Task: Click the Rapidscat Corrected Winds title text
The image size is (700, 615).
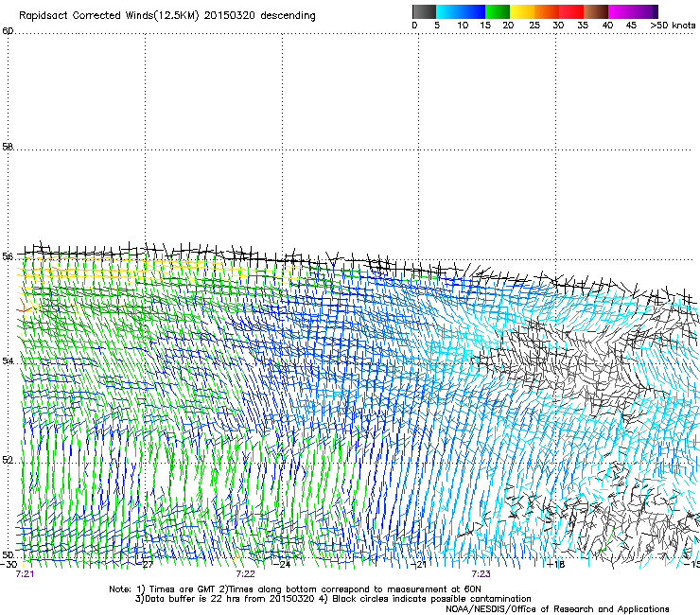Action: [x=167, y=16]
